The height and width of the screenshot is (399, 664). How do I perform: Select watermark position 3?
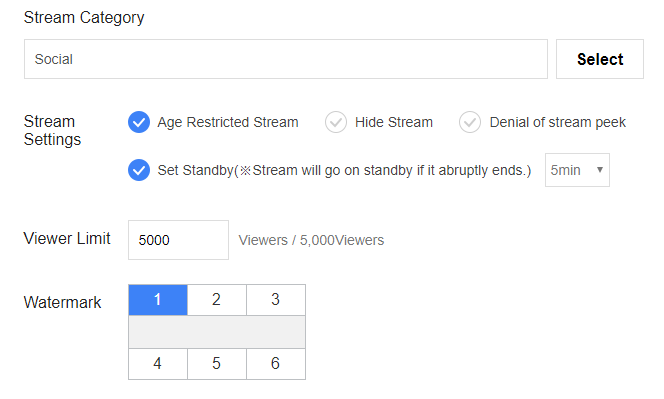point(276,300)
